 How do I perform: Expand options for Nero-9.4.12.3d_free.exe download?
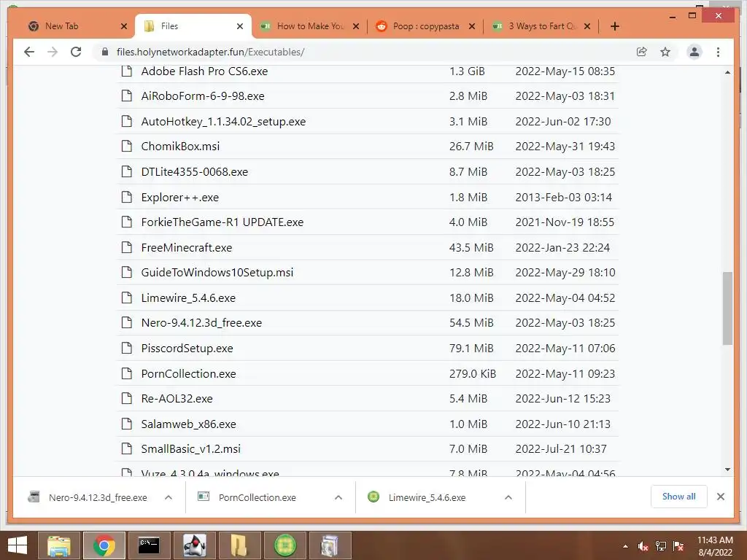click(x=169, y=497)
